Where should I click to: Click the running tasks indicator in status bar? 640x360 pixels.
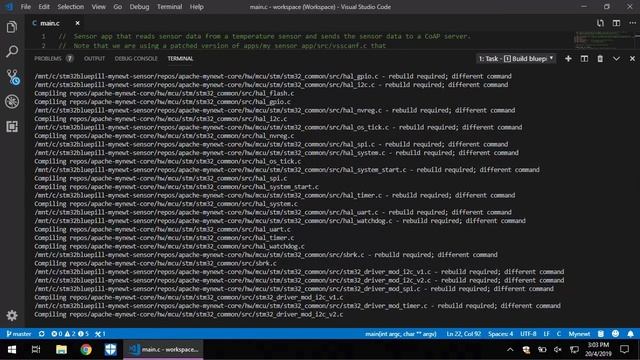click(100, 333)
